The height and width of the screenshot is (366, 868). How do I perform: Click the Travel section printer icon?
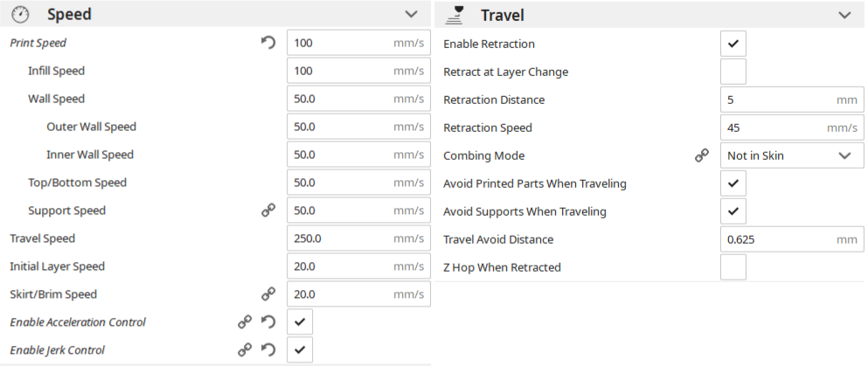(455, 15)
